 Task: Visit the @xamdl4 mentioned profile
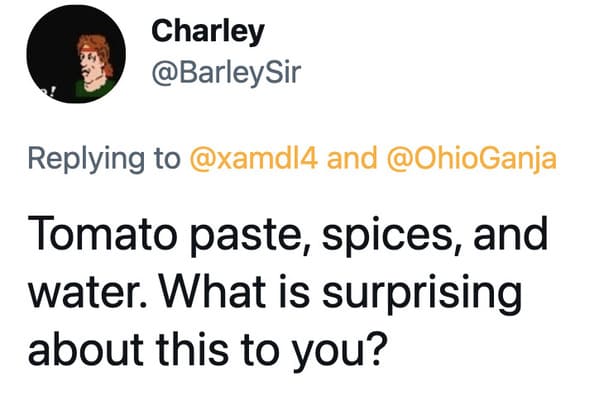click(x=253, y=158)
